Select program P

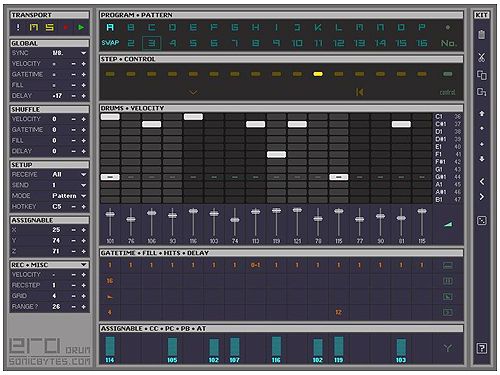422,27
